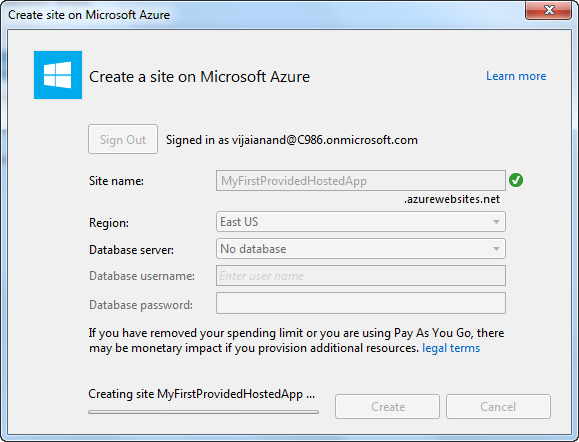Screen dimensions: 579x442
Task: Click the Database server dropdown arrow
Action: 496,249
